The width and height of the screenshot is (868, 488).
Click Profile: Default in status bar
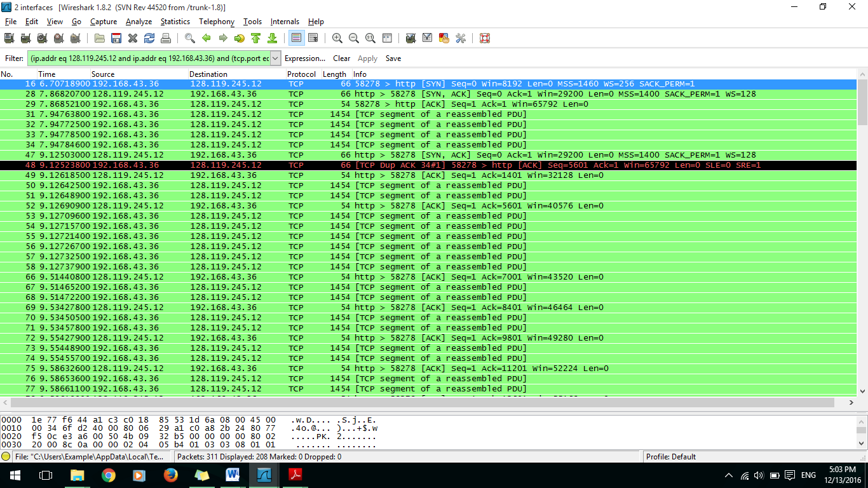click(x=671, y=456)
